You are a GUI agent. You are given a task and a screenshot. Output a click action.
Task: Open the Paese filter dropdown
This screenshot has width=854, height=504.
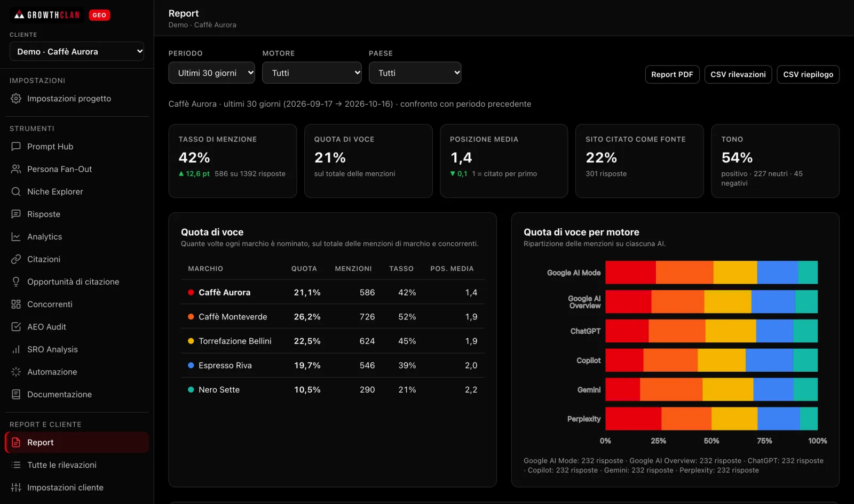click(x=415, y=73)
